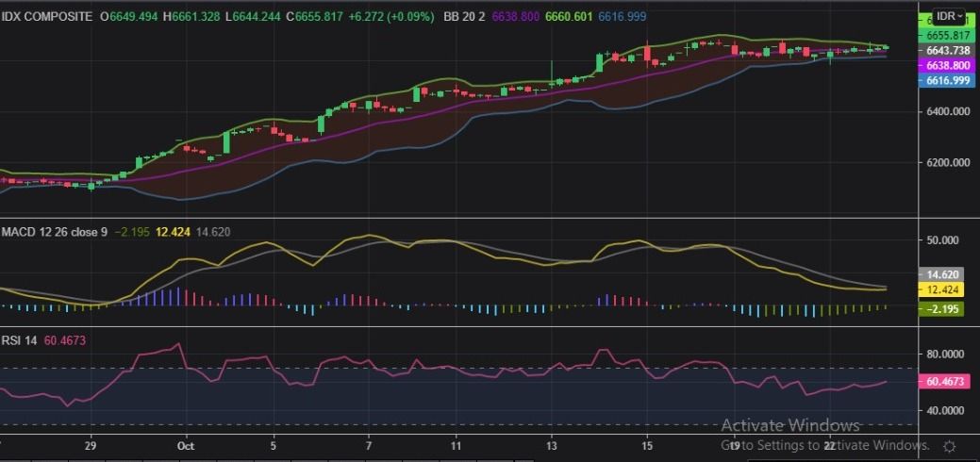Viewport: 980px width, 462px height.
Task: Click the high value H6661.328
Action: (x=191, y=18)
